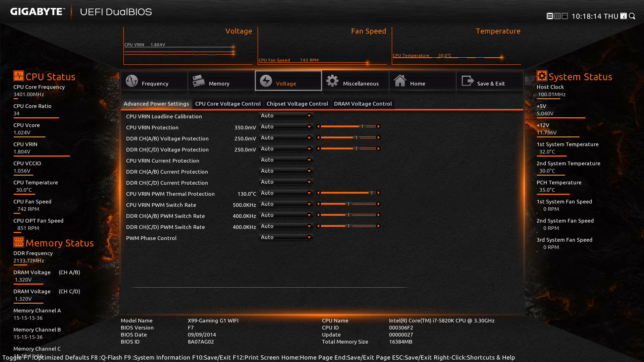The width and height of the screenshot is (644, 362).
Task: Click DDR CH(A/B) Voltage Protection slider
Action: point(348,137)
